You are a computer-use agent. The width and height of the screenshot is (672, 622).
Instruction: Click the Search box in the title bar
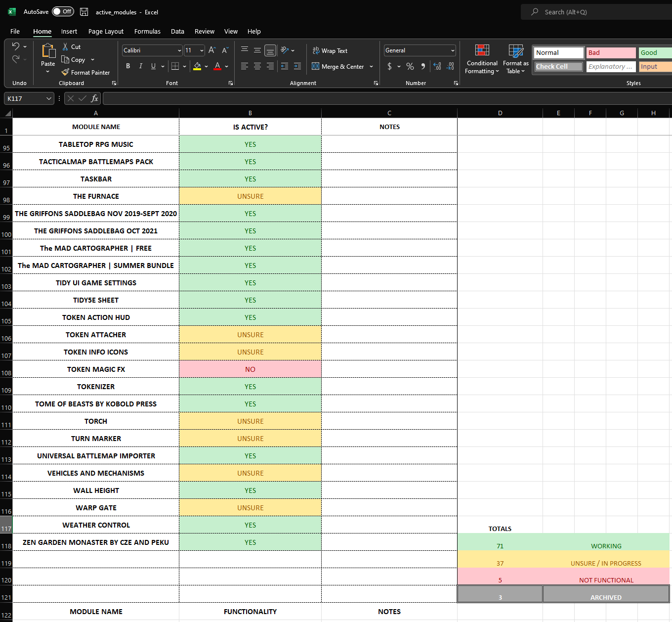(596, 12)
